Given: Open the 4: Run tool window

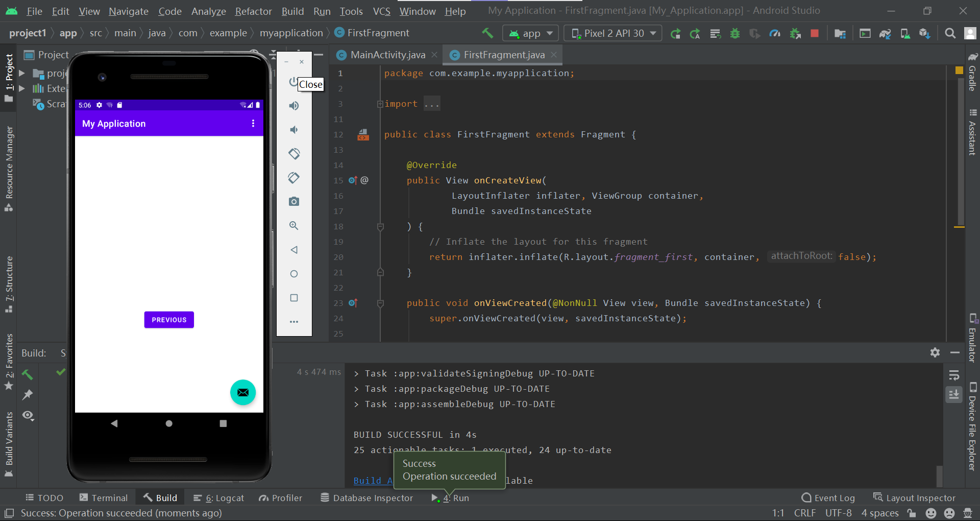Looking at the screenshot, I should pos(450,498).
